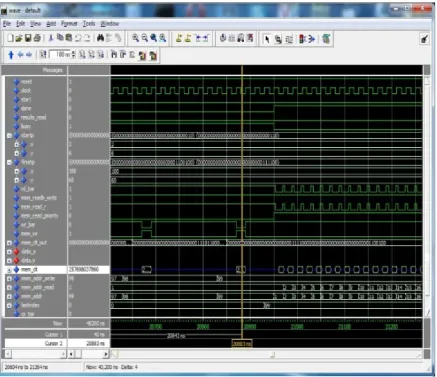Click the waveform horizontal scrollbar
This screenshot has width=437, height=377.
pyautogui.click(x=267, y=354)
